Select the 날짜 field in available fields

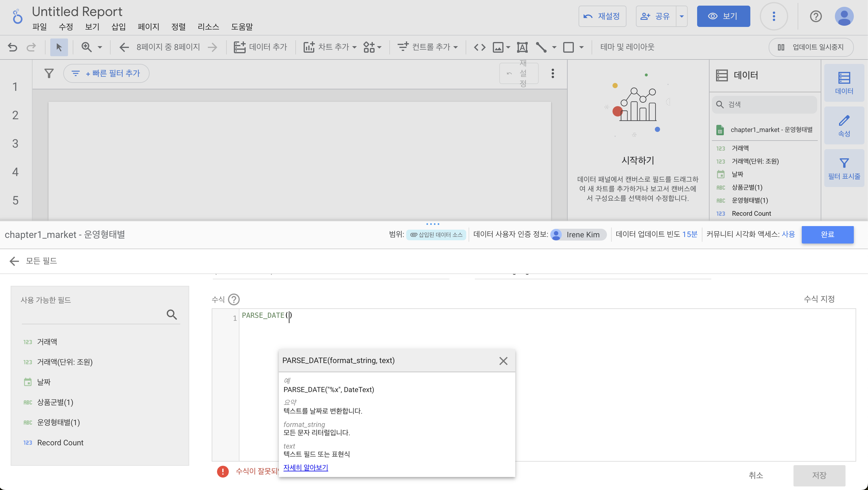44,382
